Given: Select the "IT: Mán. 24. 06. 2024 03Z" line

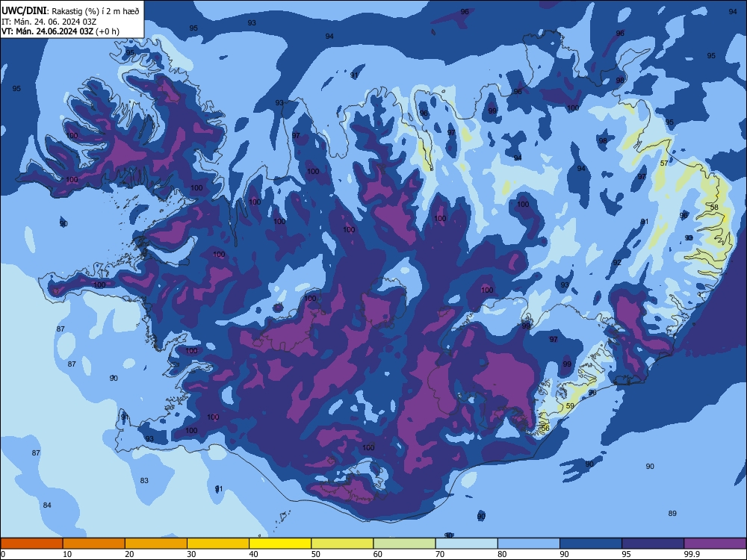Looking at the screenshot, I should (x=49, y=22).
